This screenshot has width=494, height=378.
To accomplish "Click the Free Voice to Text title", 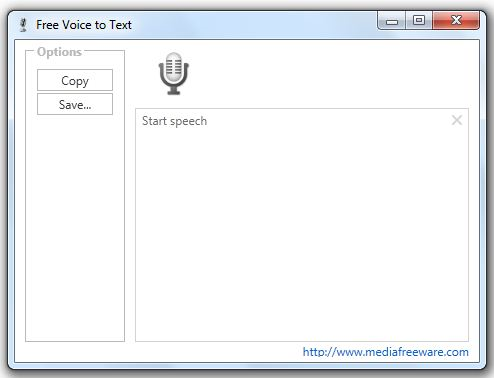I will [84, 25].
